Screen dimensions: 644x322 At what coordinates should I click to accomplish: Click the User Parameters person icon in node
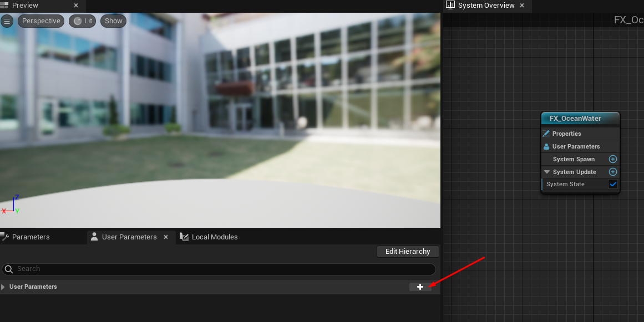click(546, 147)
